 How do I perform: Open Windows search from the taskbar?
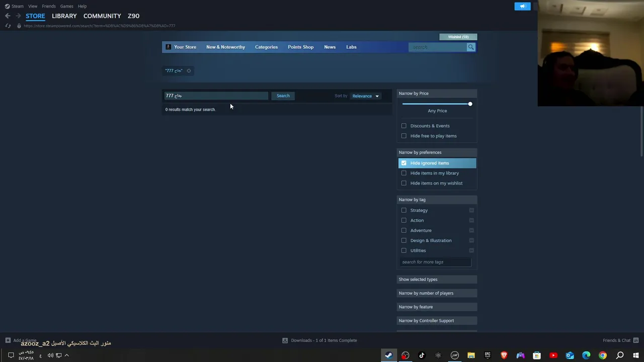pyautogui.click(x=620, y=355)
